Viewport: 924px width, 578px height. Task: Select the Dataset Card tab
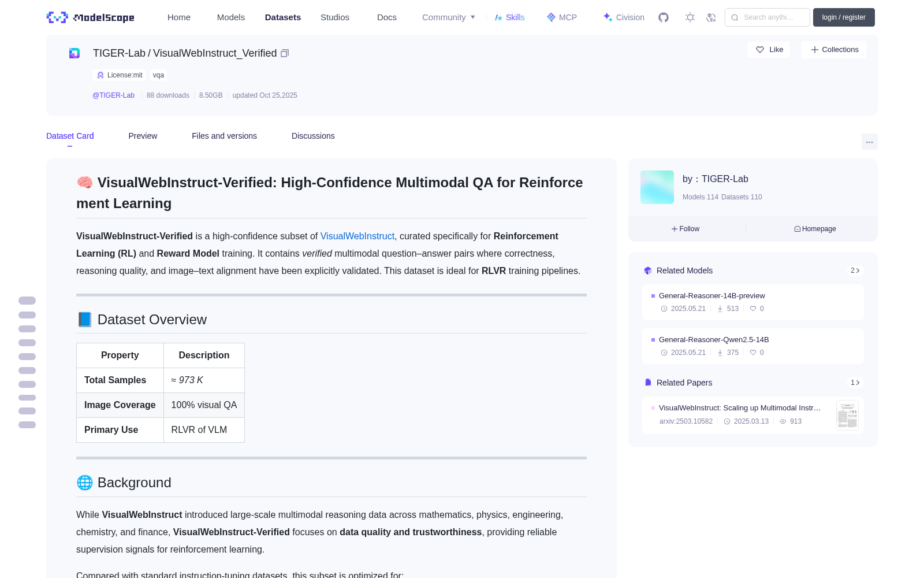coord(70,136)
